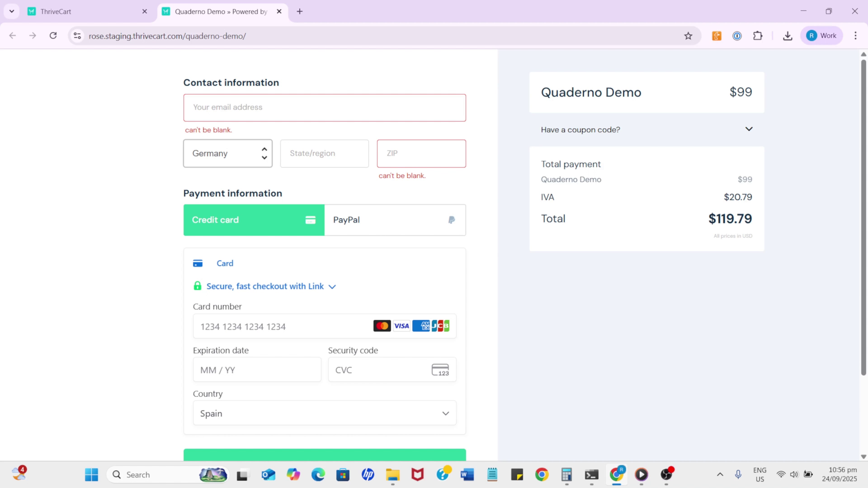Collapse the Link checkout options chevron
The image size is (868, 488).
[332, 286]
